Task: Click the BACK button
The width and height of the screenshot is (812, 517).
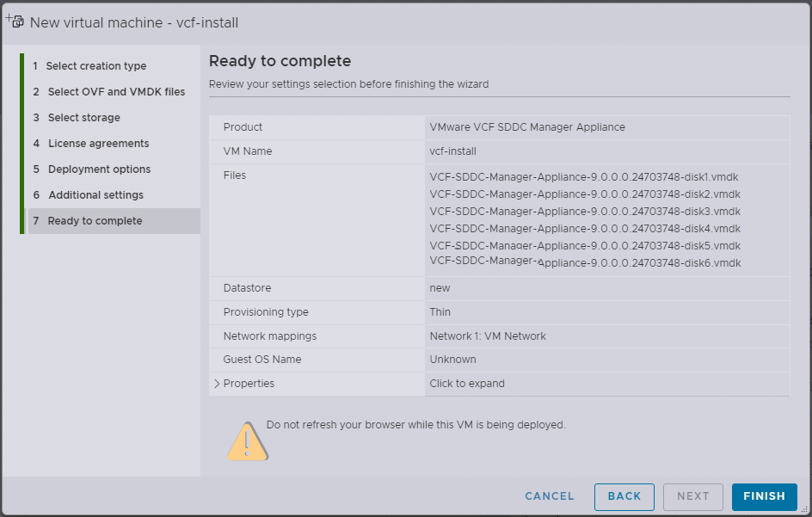Action: 624,496
